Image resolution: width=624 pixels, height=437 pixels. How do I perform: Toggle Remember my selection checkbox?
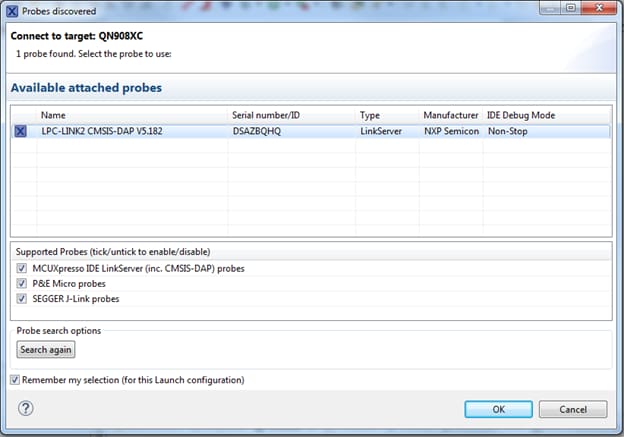[14, 380]
